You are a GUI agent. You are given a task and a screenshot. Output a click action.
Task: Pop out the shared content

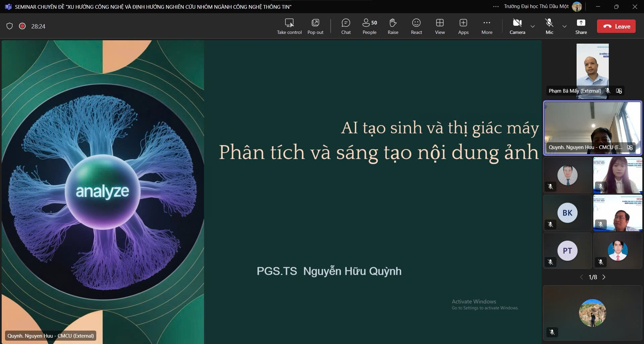tap(315, 27)
